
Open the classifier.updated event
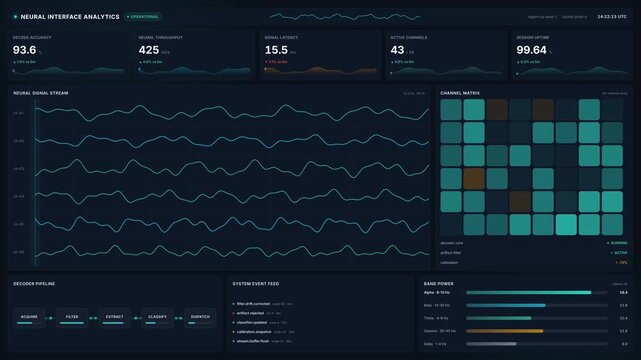tap(260, 322)
